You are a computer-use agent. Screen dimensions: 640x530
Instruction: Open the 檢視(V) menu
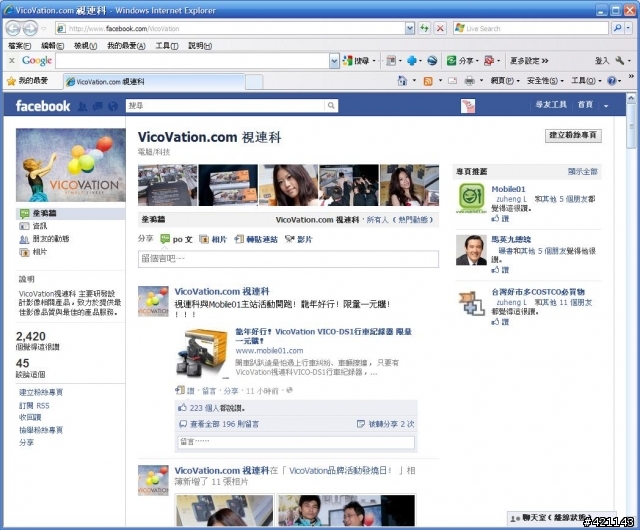tap(85, 46)
